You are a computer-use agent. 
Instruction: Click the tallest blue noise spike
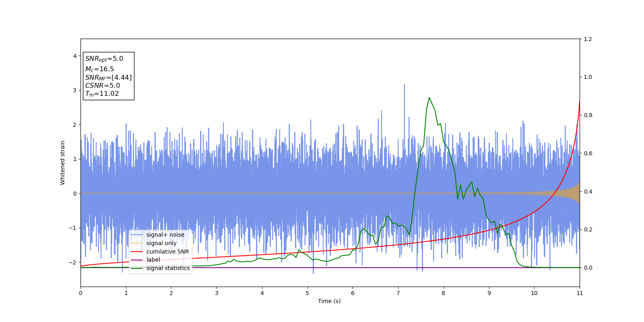(x=404, y=85)
